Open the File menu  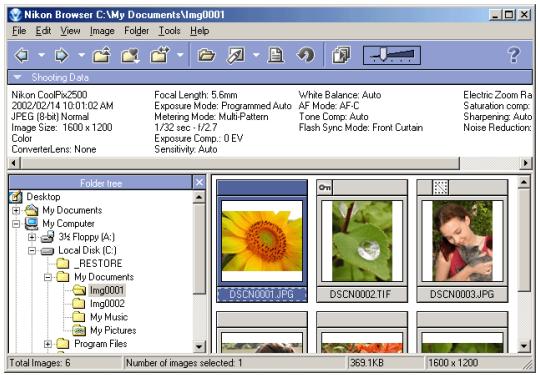(x=19, y=31)
